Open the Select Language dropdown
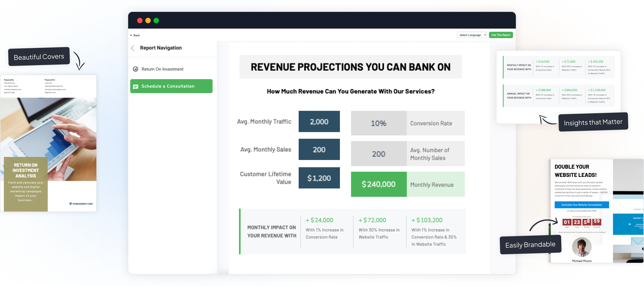644x286 pixels. coord(472,35)
